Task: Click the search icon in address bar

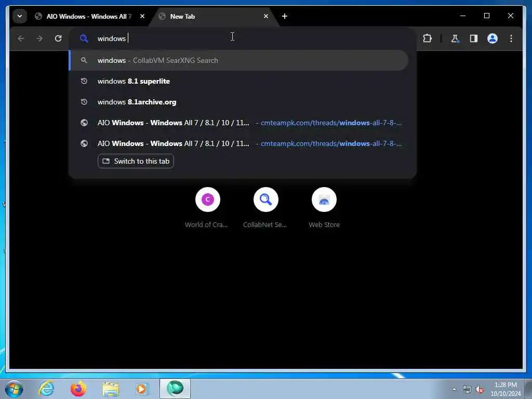Action: click(x=84, y=38)
